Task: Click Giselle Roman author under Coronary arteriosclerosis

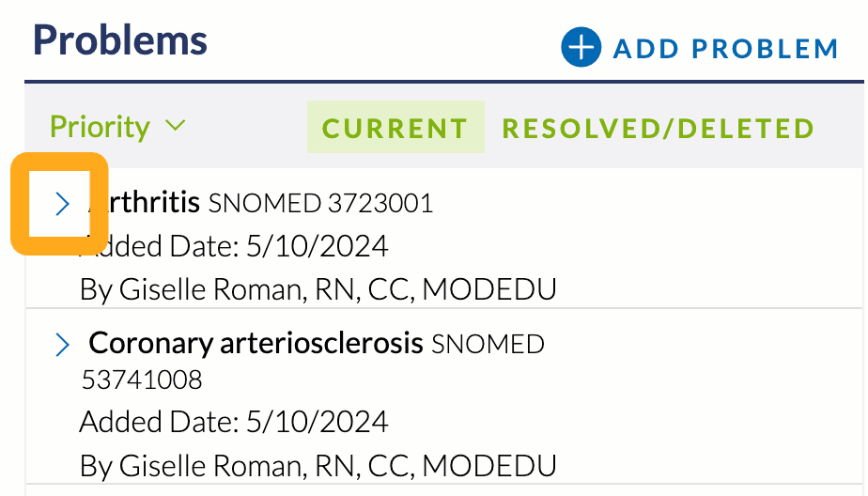Action: coord(318,466)
